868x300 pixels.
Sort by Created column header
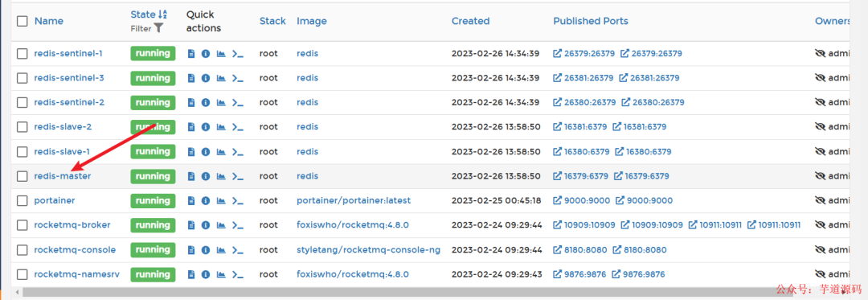coord(470,21)
